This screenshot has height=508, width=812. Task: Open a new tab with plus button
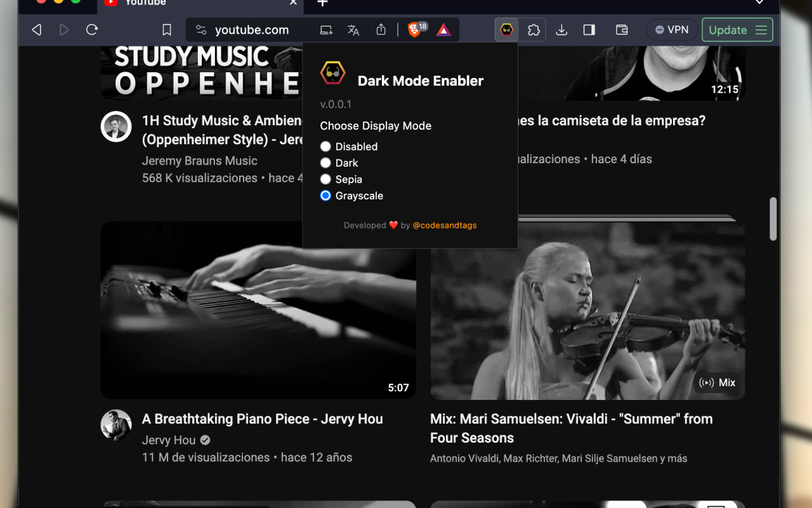(x=322, y=3)
